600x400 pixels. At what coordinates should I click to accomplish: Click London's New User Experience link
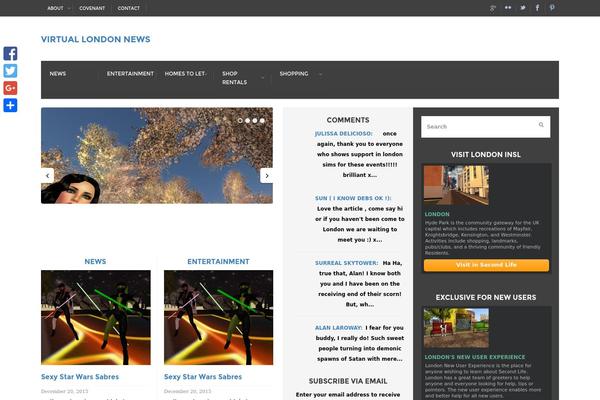tap(475, 357)
